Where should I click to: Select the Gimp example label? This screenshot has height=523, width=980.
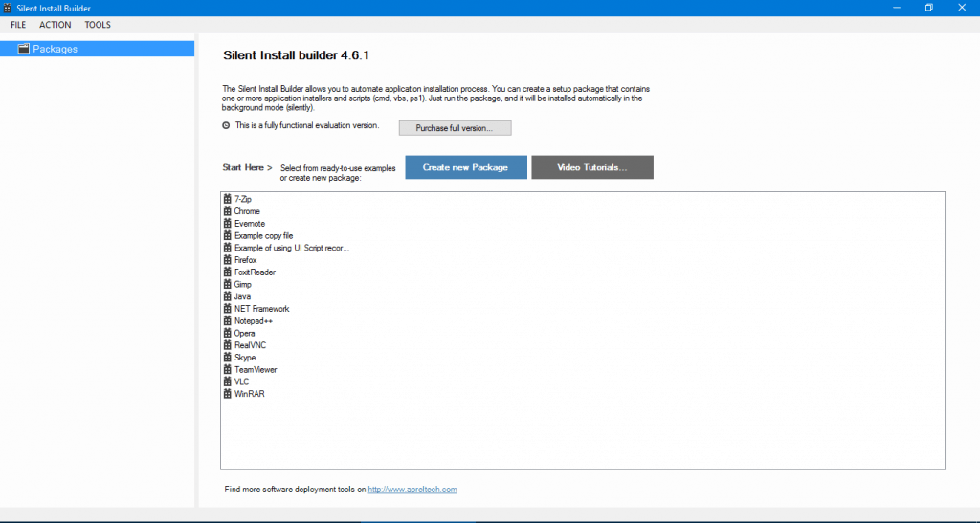tap(243, 284)
